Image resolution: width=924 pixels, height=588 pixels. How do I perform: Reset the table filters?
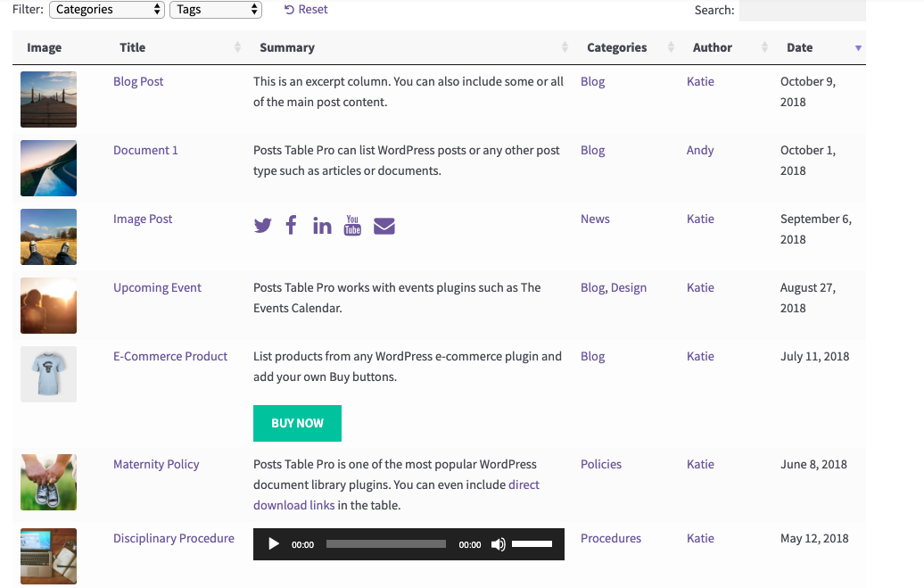tap(306, 10)
